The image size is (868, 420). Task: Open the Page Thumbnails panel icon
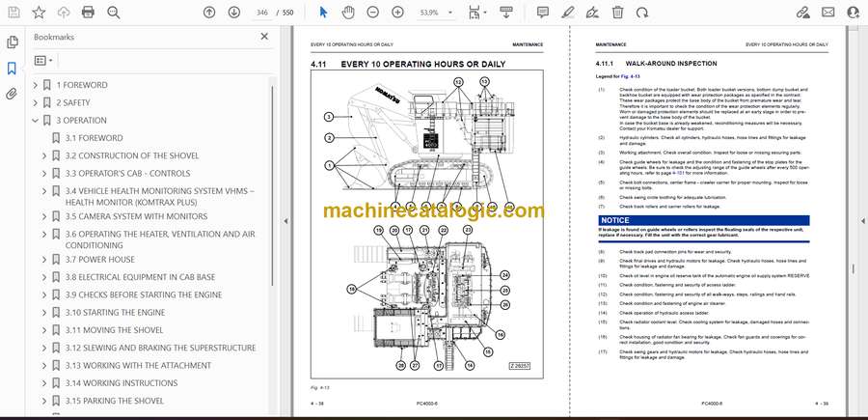(12, 42)
